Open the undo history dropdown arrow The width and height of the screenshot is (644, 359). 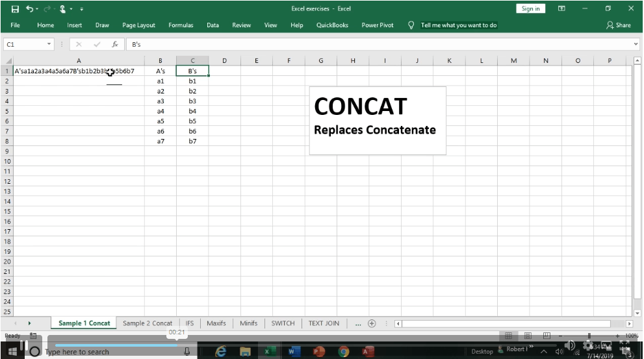(37, 8)
